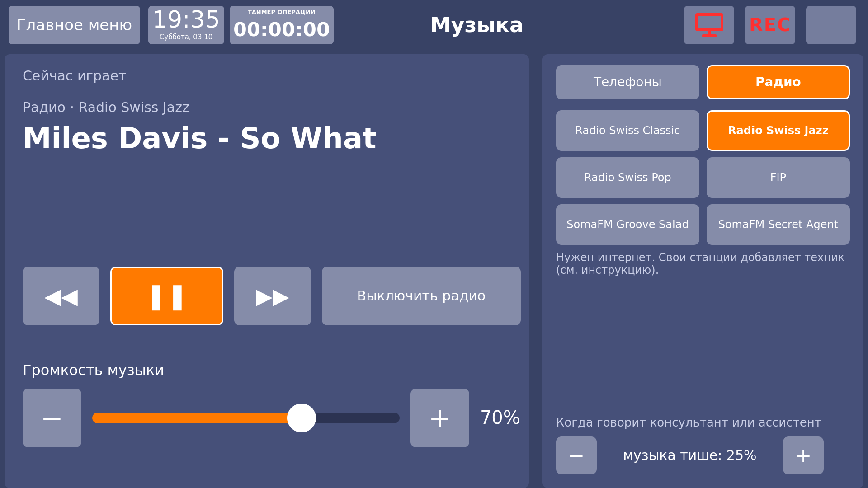Click the orange filled volume track
Viewport: 868px width, 488px height.
point(190,418)
